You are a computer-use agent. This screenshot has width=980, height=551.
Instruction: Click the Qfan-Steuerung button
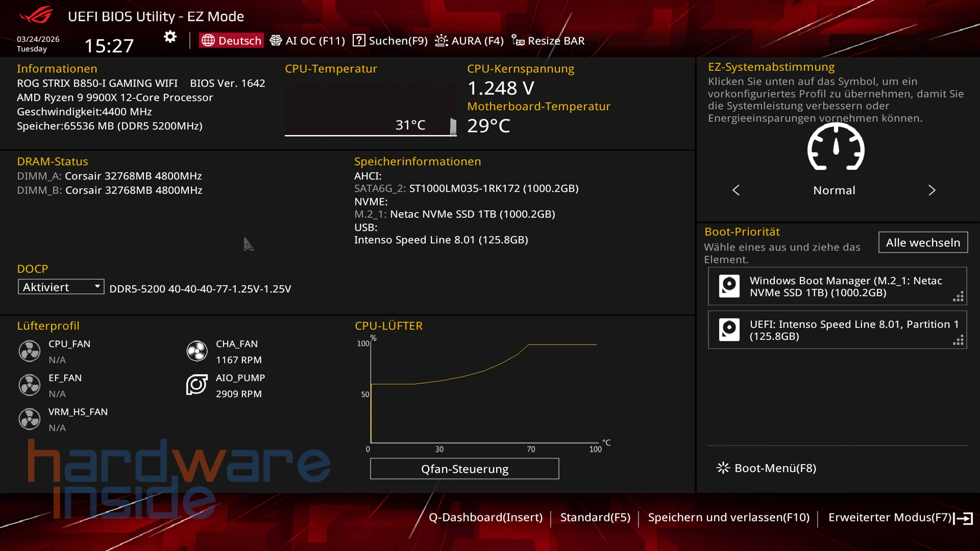(464, 469)
